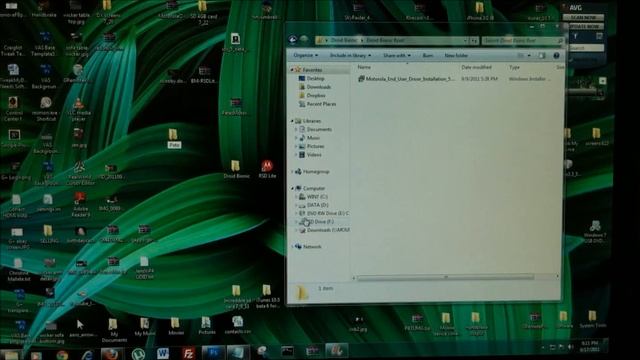Select Network in the navigation pane
Screen dimensions: 640x360
point(312,247)
